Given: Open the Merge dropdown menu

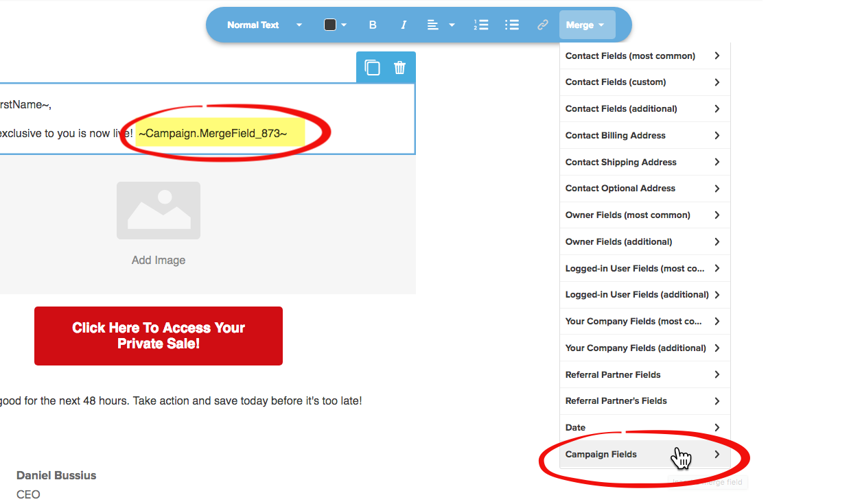Looking at the screenshot, I should [586, 25].
